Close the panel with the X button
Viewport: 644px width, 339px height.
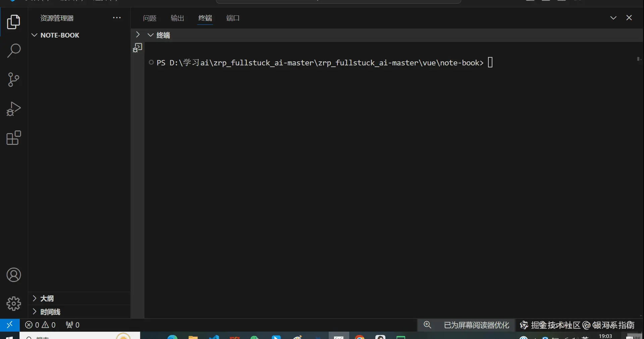[629, 18]
